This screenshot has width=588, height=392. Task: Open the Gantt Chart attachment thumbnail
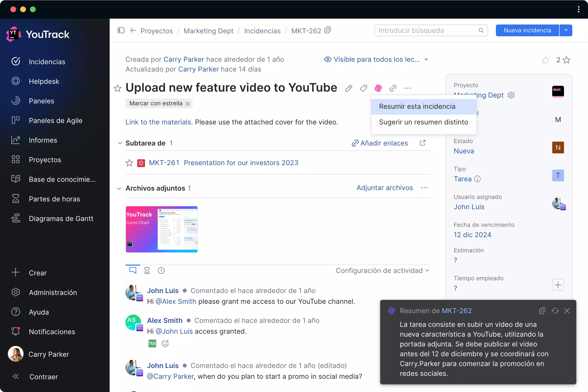(161, 229)
